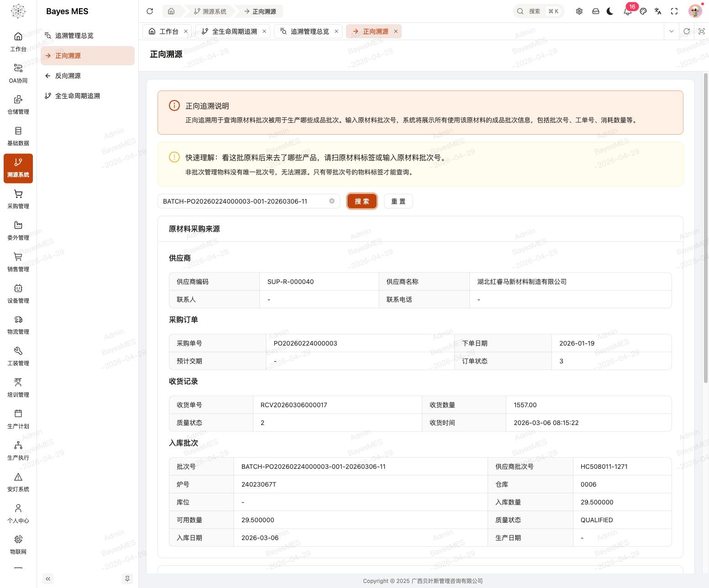This screenshot has height=588, width=709.
Task: Go to home via breadcrumb house icon
Action: (x=171, y=11)
